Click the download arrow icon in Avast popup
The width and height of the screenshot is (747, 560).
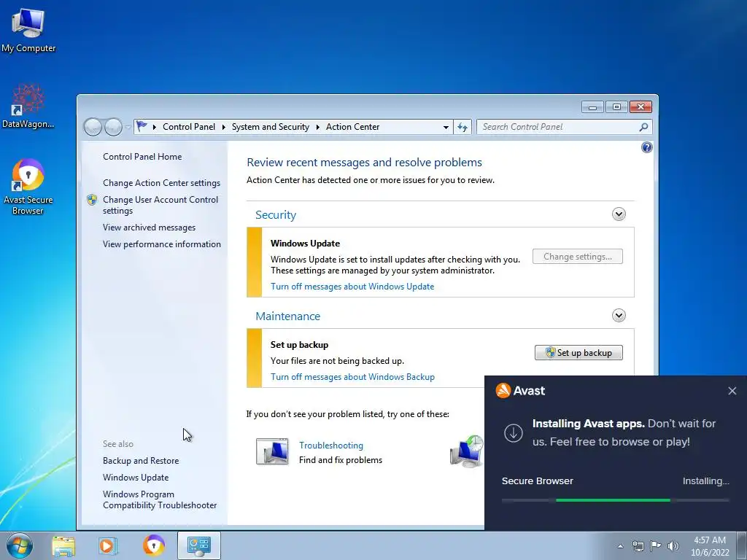(x=514, y=433)
